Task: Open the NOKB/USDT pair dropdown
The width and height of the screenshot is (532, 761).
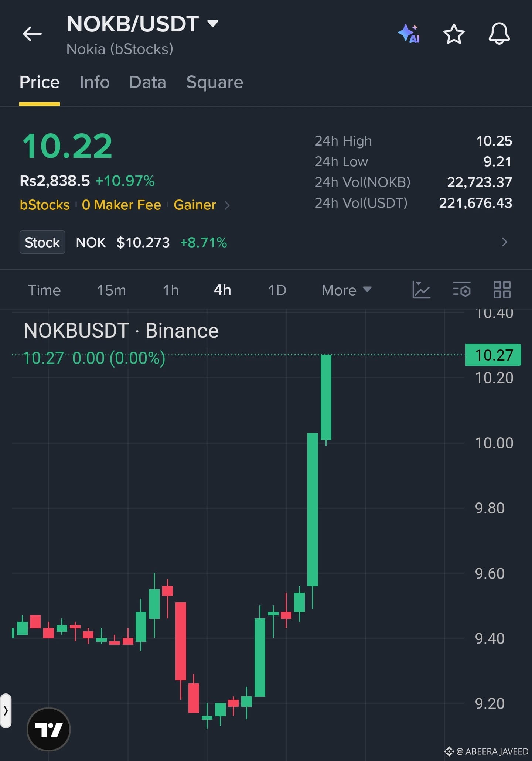Action: tap(213, 24)
